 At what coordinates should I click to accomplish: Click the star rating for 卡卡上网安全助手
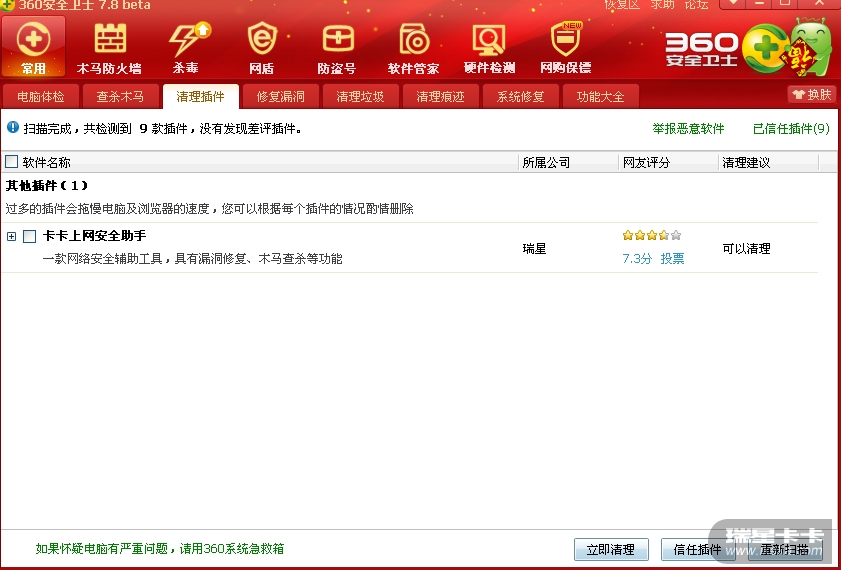pyautogui.click(x=652, y=235)
